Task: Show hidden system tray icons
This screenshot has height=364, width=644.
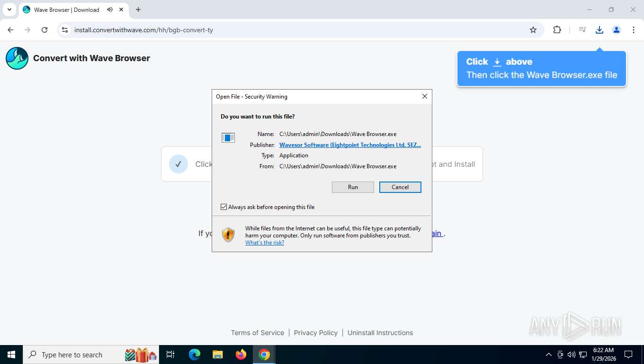Action: [x=549, y=355]
